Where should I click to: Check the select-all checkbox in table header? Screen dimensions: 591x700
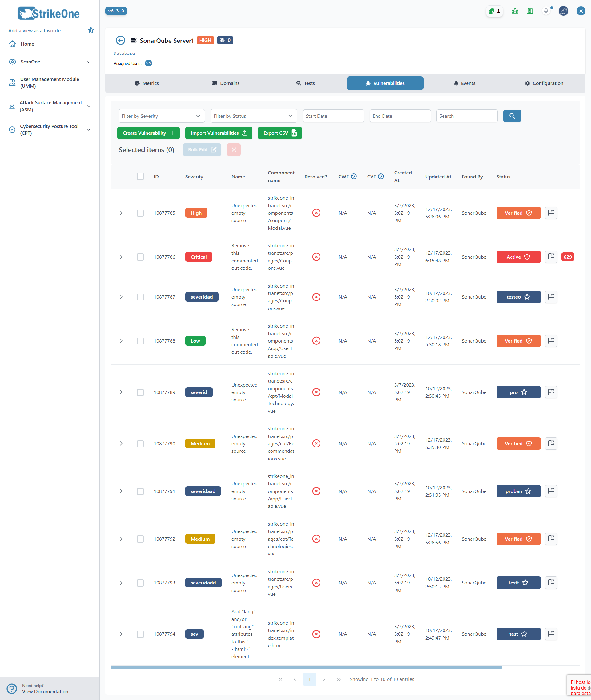140,176
